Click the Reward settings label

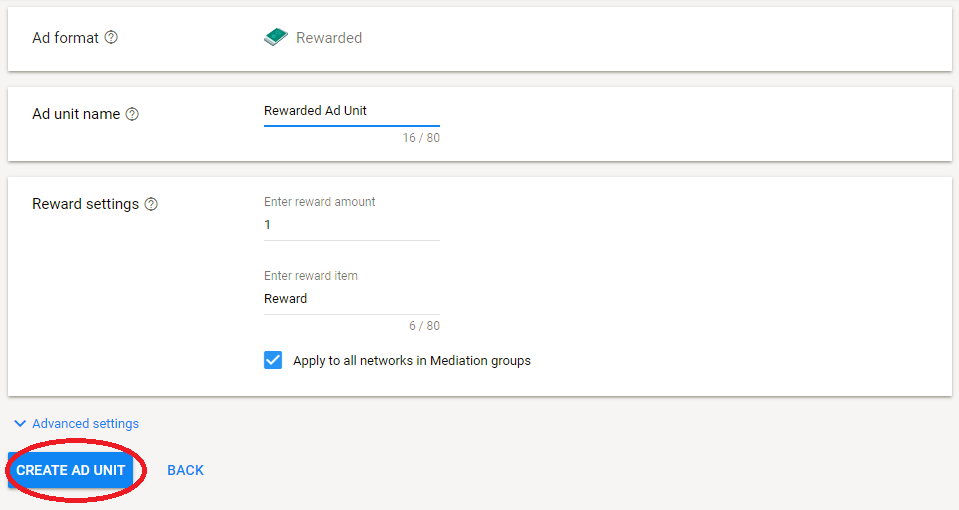click(85, 204)
